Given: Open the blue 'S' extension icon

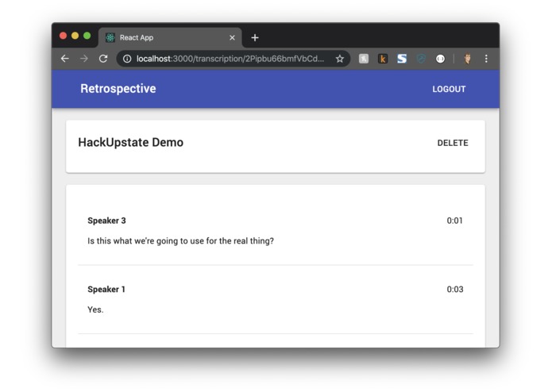Looking at the screenshot, I should (x=402, y=59).
